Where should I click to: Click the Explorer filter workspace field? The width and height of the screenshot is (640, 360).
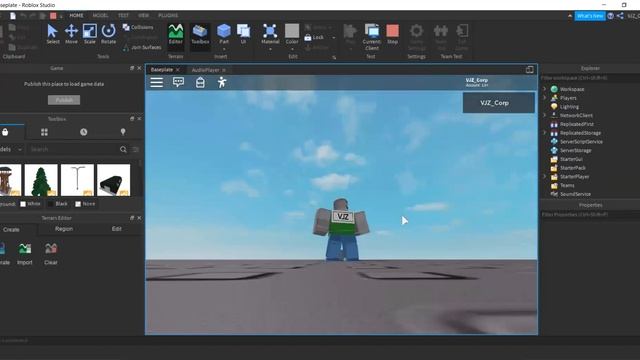[590, 78]
